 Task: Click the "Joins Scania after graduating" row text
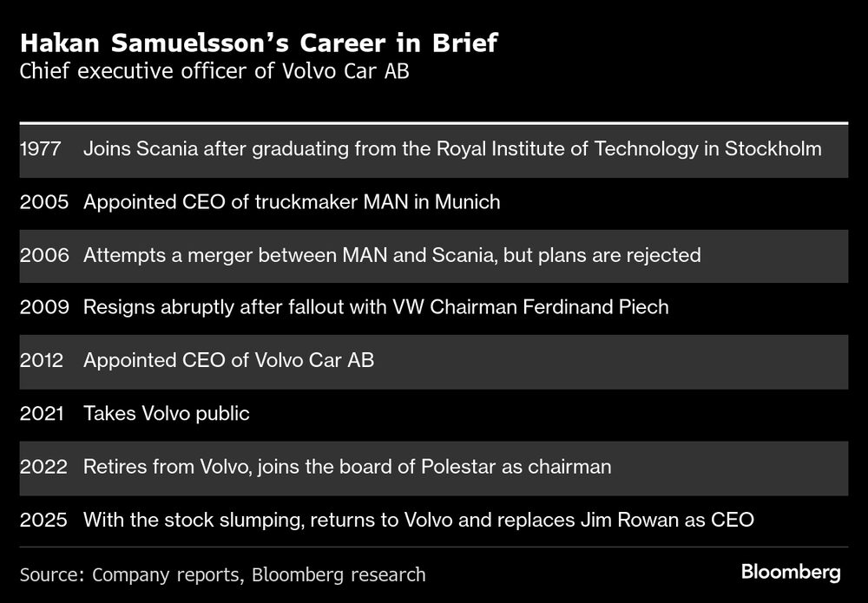[452, 149]
